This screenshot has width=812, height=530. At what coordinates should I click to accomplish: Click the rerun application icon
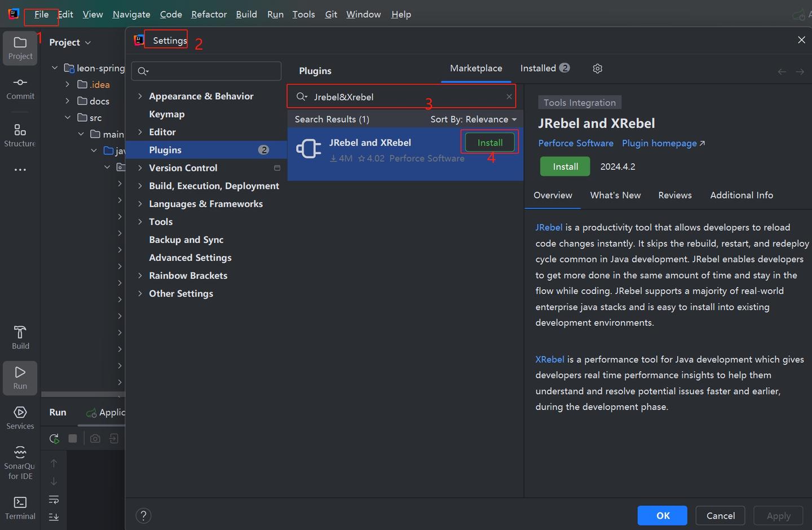[54, 439]
